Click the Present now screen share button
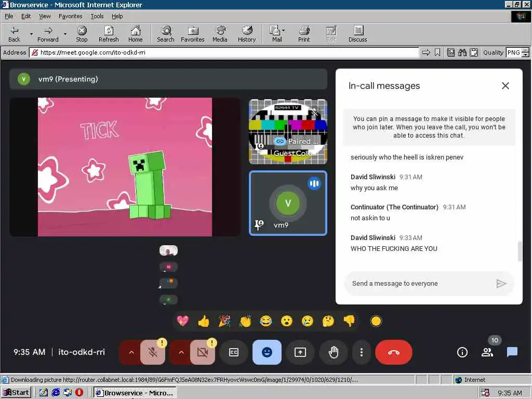This screenshot has width=532, height=399. 300,352
